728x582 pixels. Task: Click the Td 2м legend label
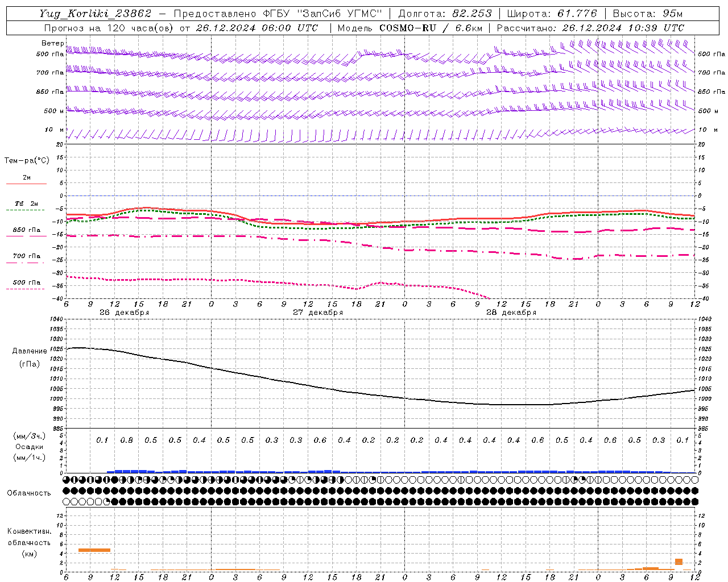coord(26,203)
